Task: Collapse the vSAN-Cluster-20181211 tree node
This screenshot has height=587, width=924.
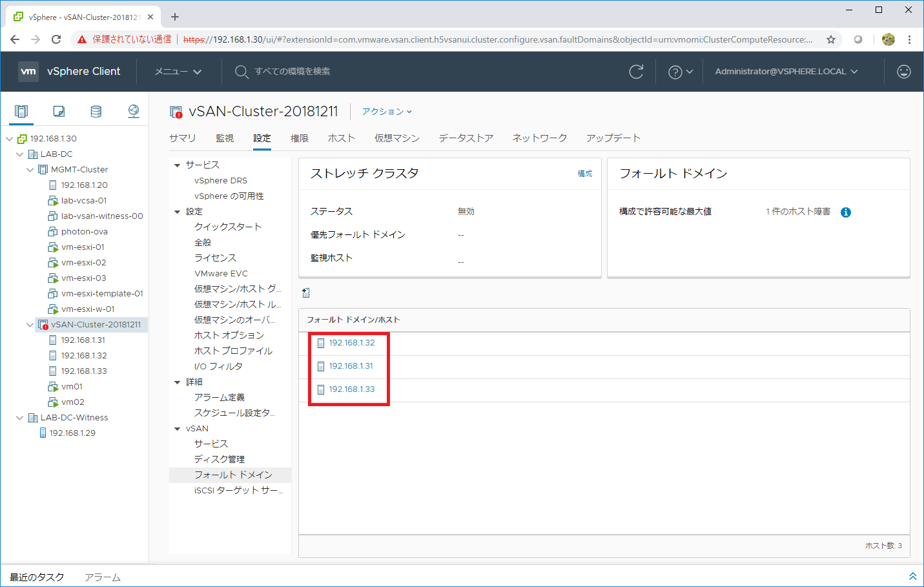Action: coord(30,325)
